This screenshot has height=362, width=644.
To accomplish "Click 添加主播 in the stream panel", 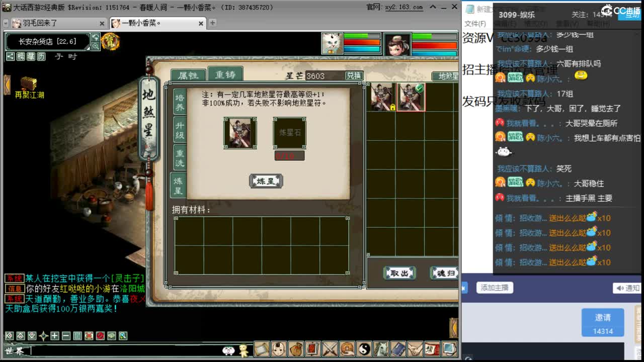I will [x=494, y=288].
